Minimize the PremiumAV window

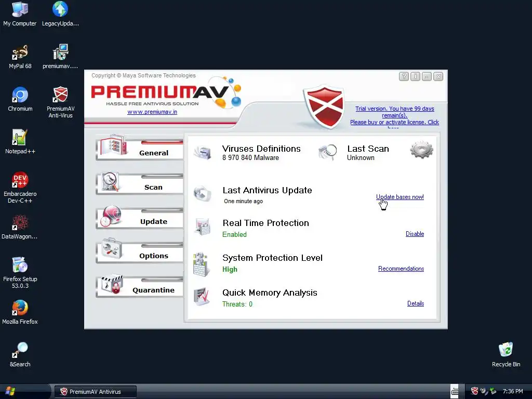click(x=427, y=76)
